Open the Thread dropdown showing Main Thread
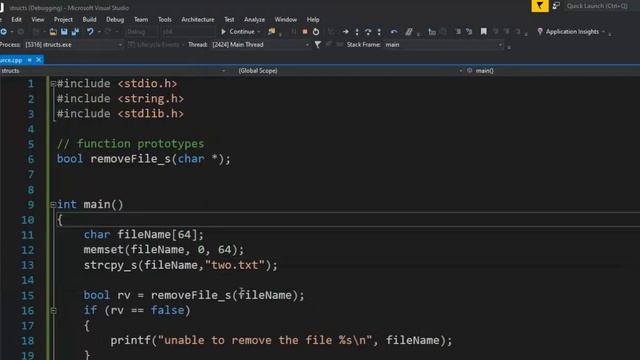640x360 pixels. point(260,44)
